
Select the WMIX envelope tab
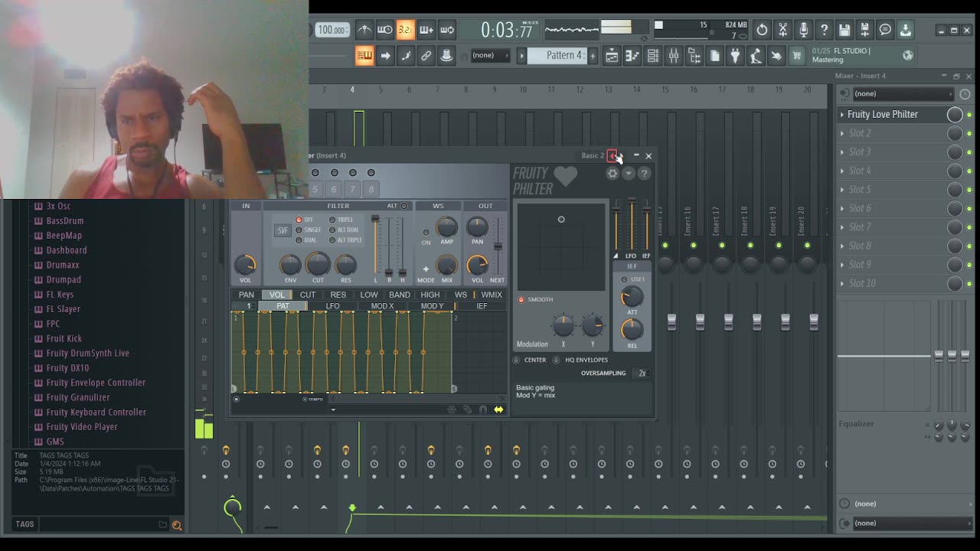(492, 295)
